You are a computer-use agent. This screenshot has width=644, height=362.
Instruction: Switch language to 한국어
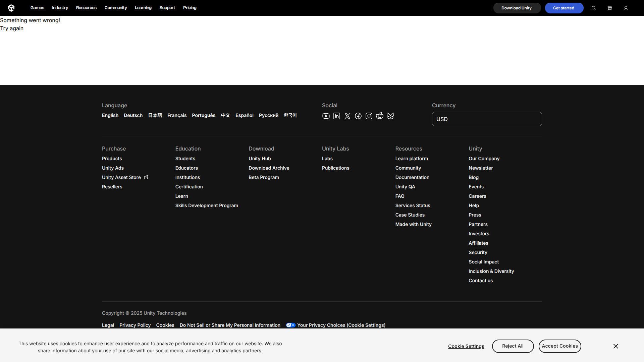click(290, 115)
